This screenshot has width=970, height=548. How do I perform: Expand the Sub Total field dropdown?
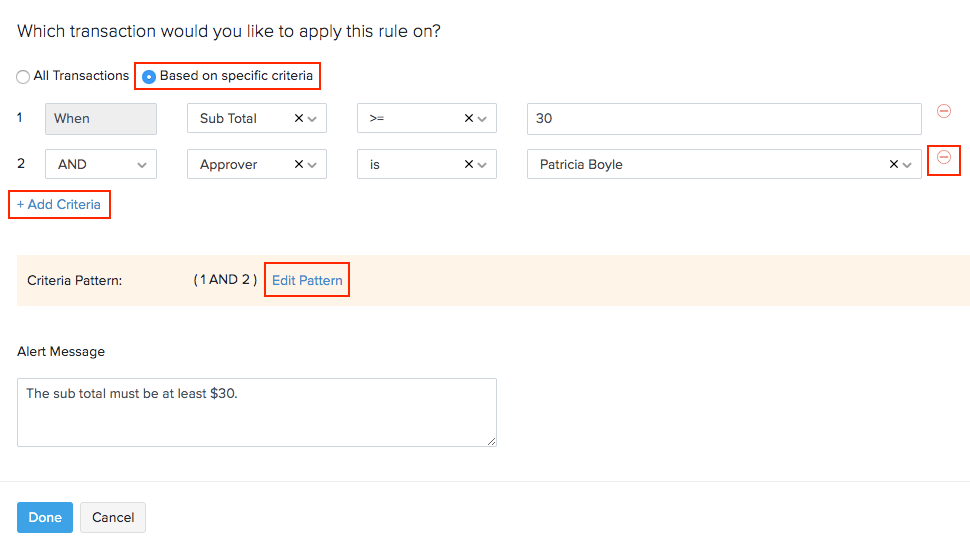point(313,118)
